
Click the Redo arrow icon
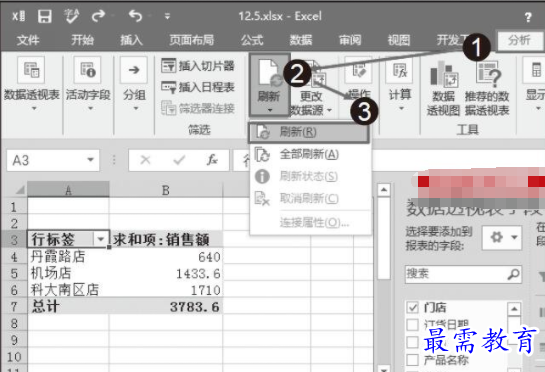tap(98, 16)
